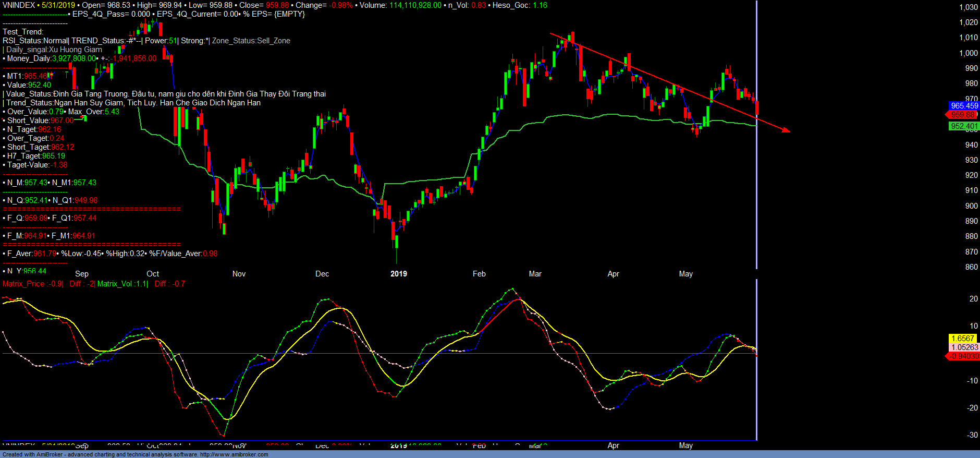980x458 pixels.
Task: Click the red 959.88 price label
Action: point(963,115)
